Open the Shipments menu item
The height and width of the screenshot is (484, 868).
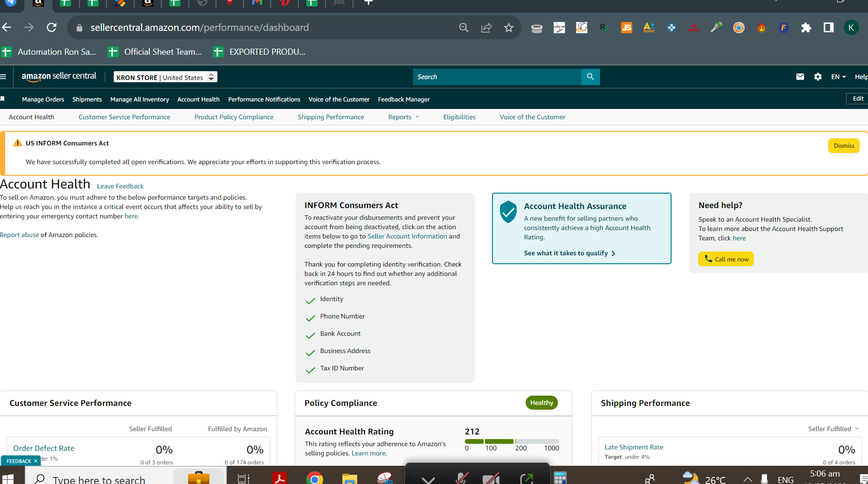pos(87,99)
